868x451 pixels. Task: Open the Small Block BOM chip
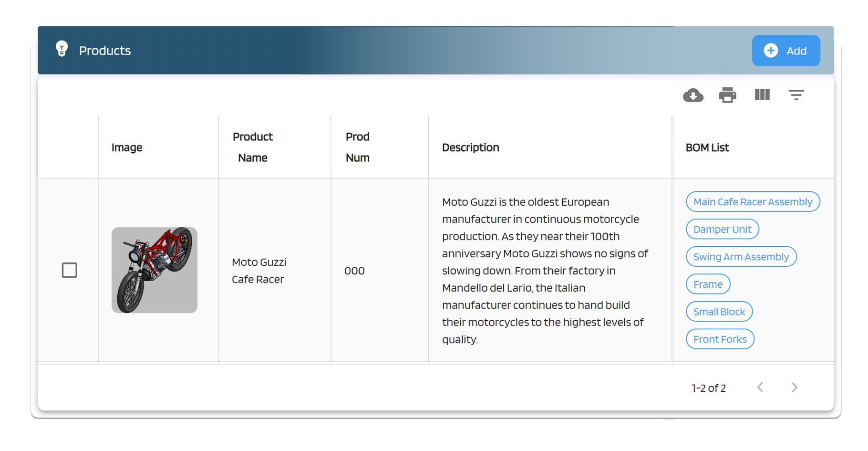[x=719, y=312]
